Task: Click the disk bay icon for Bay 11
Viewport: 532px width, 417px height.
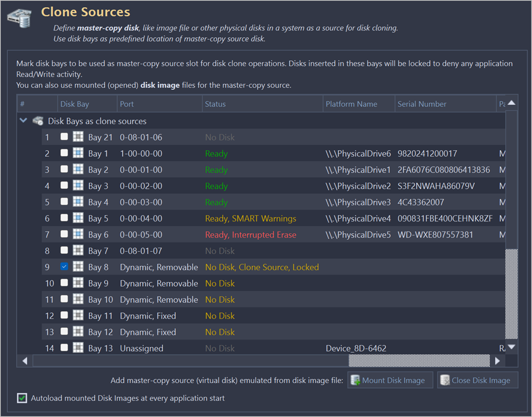Action: tap(78, 316)
